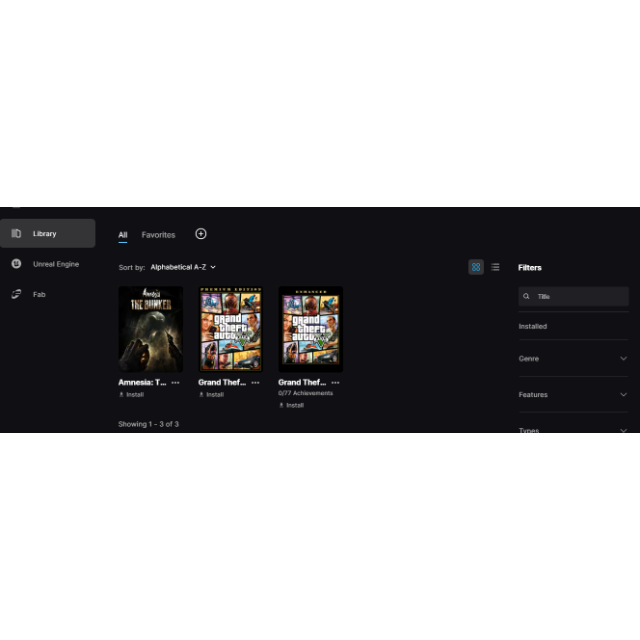Viewport: 640px width, 640px height.
Task: Select the Favorites tab
Action: (x=158, y=235)
